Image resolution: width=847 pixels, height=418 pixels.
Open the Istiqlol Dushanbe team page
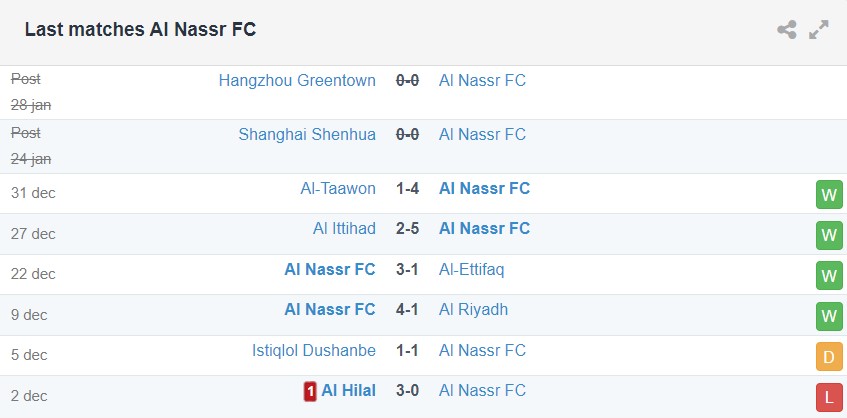pyautogui.click(x=314, y=351)
